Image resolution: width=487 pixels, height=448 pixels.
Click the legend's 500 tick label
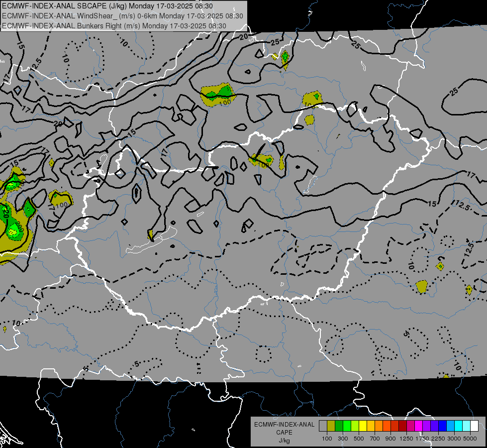[359, 439]
